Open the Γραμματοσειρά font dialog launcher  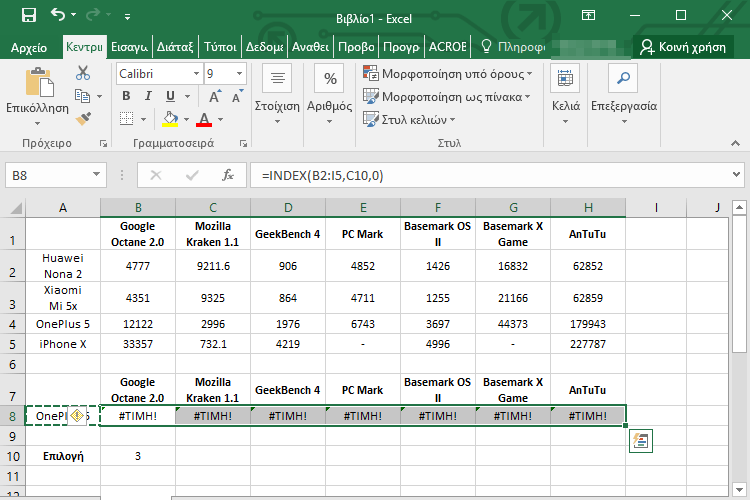(x=243, y=143)
